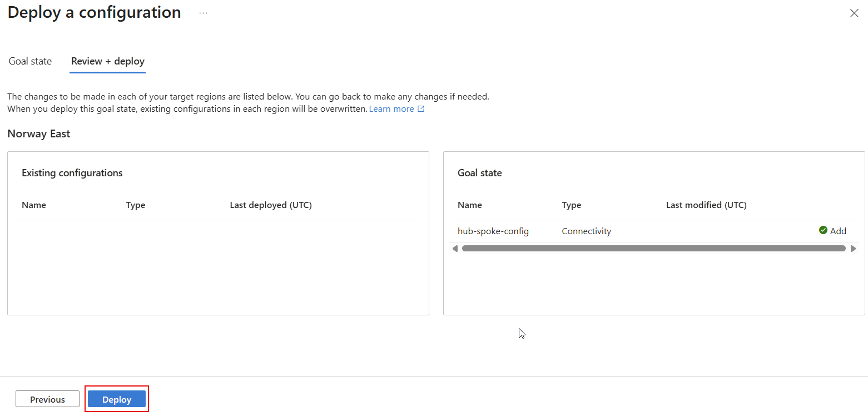Click the Connectivity type label

[x=586, y=231]
